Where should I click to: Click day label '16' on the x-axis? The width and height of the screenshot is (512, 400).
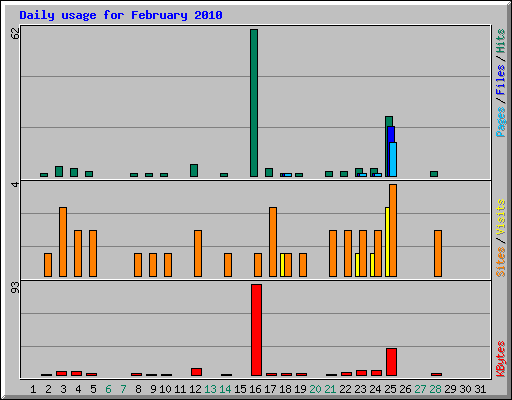[x=255, y=389]
